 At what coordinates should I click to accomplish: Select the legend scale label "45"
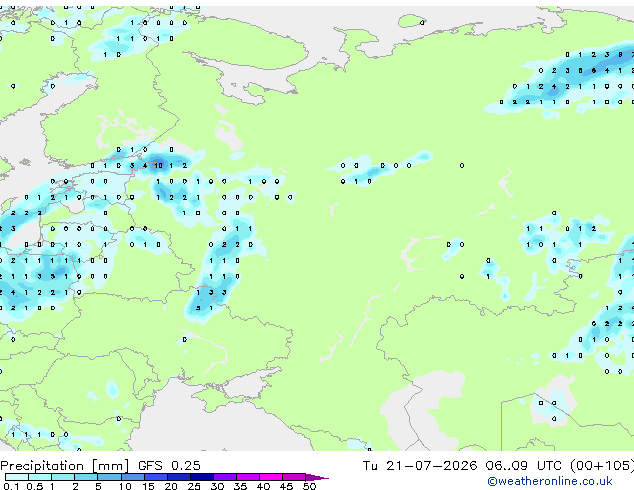(286, 486)
